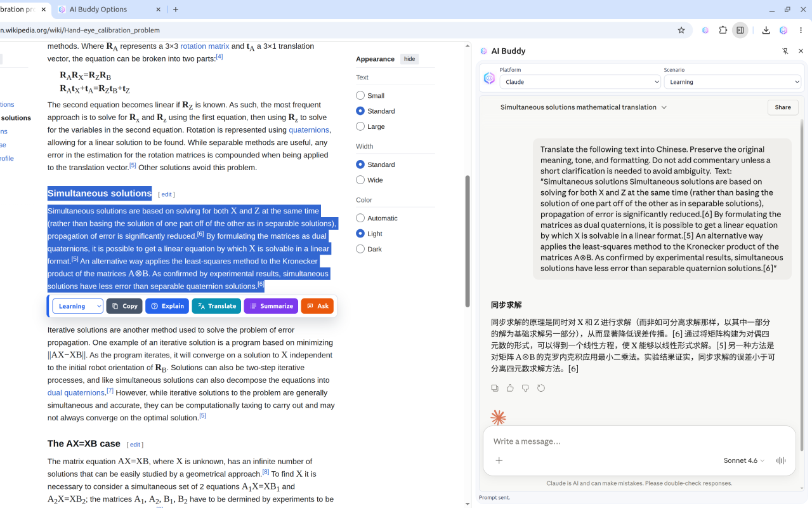
Task: Edit the Simultaneous solutions section
Action: [x=166, y=194]
